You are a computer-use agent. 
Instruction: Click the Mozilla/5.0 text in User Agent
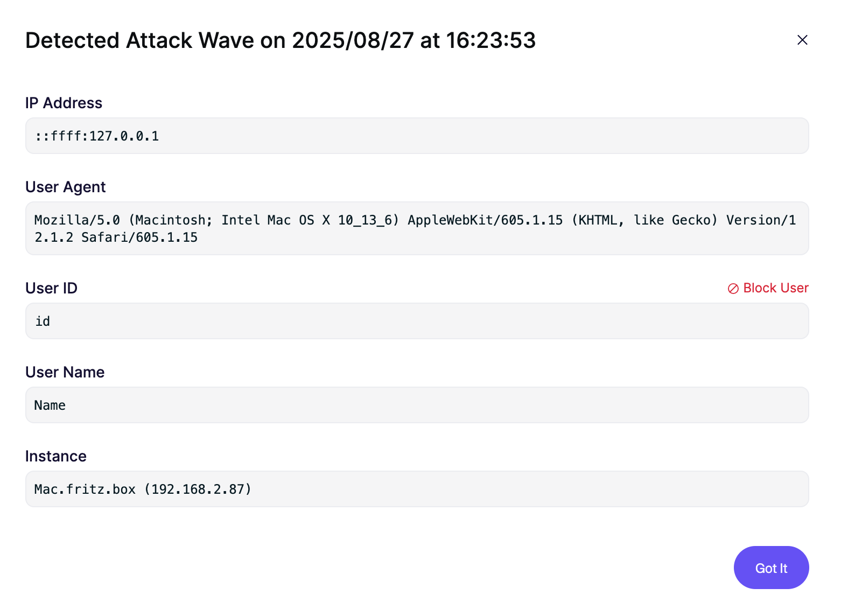tap(77, 220)
